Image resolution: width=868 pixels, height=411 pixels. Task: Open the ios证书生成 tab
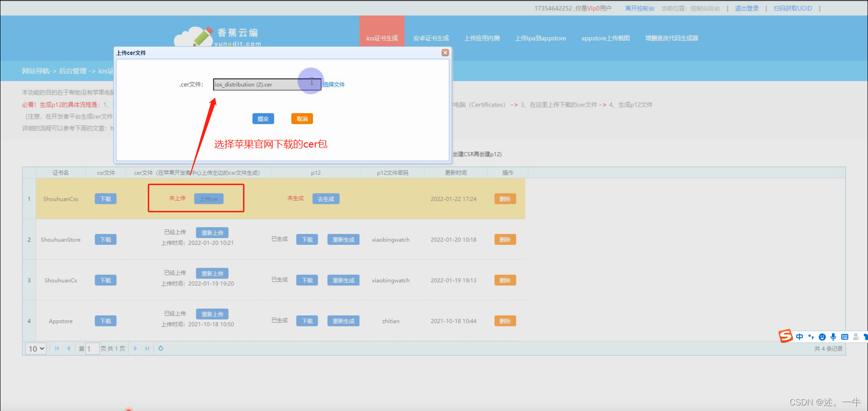tap(382, 38)
